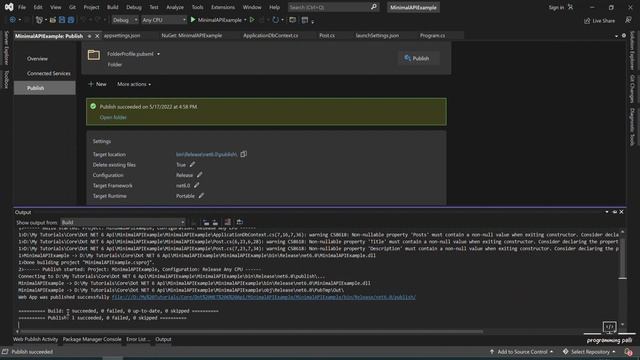This screenshot has height=360, width=640.
Task: Edit the Configuration Release setting
Action: pyautogui.click(x=200, y=175)
